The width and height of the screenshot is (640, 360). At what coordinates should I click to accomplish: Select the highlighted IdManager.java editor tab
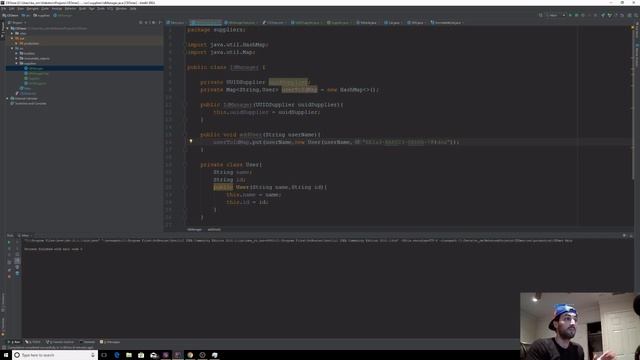point(206,22)
